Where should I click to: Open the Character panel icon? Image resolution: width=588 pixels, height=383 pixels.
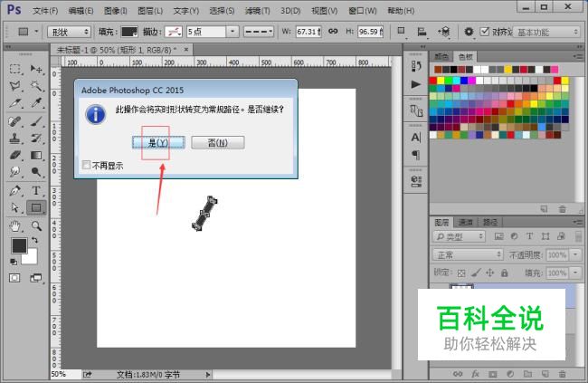415,138
